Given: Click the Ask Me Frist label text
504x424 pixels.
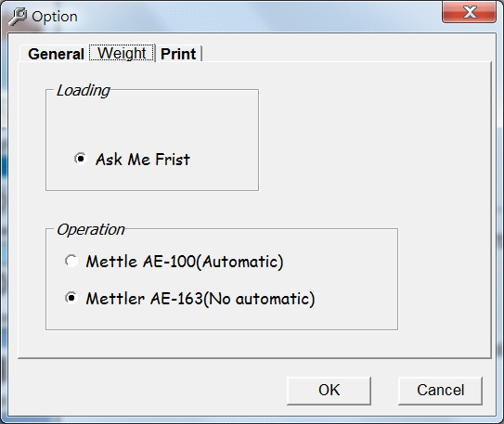Looking at the screenshot, I should pyautogui.click(x=143, y=160).
